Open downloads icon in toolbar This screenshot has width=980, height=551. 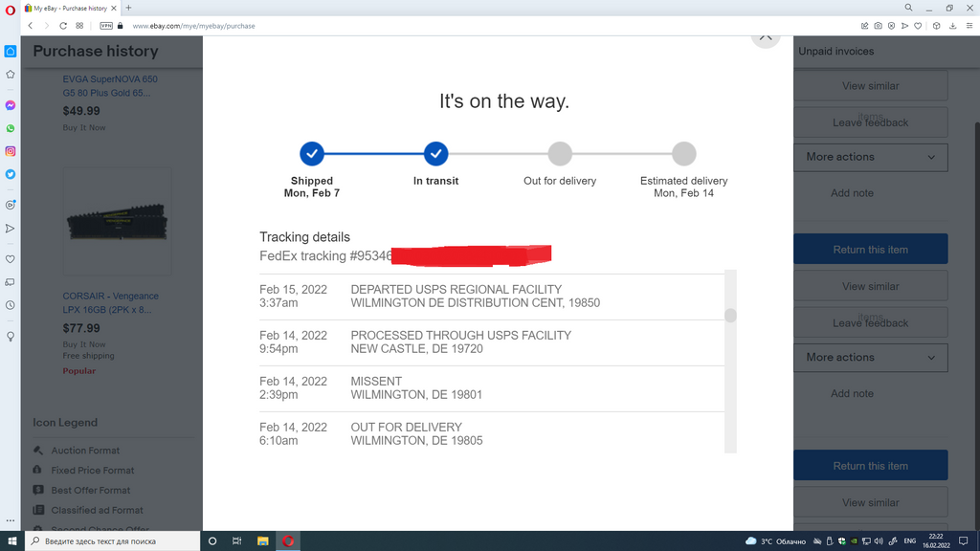tap(952, 26)
